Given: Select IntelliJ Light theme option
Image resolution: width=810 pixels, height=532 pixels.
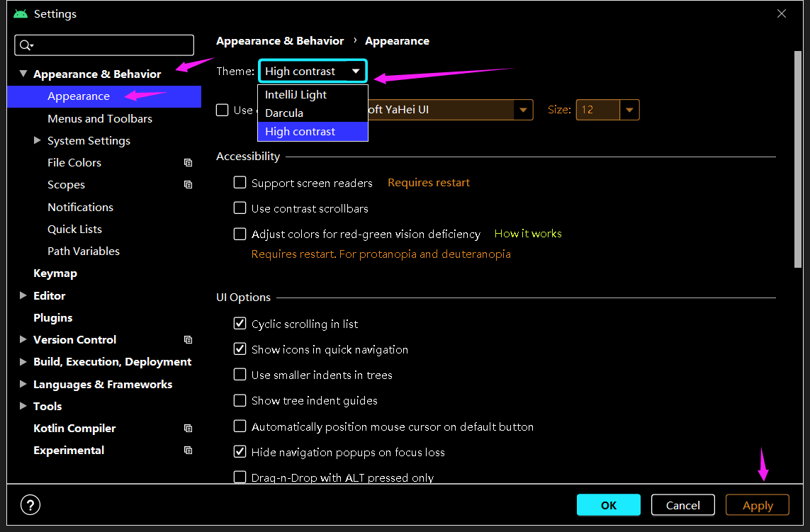Looking at the screenshot, I should (x=313, y=94).
